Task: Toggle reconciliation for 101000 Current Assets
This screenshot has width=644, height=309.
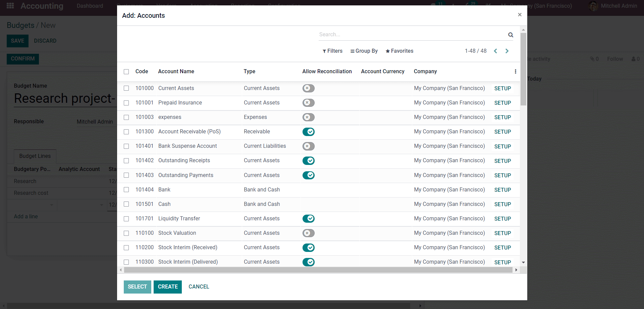Action: click(x=308, y=88)
